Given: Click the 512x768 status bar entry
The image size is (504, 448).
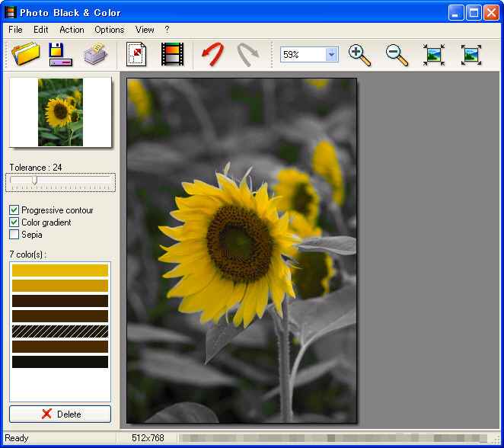Looking at the screenshot, I should (148, 437).
